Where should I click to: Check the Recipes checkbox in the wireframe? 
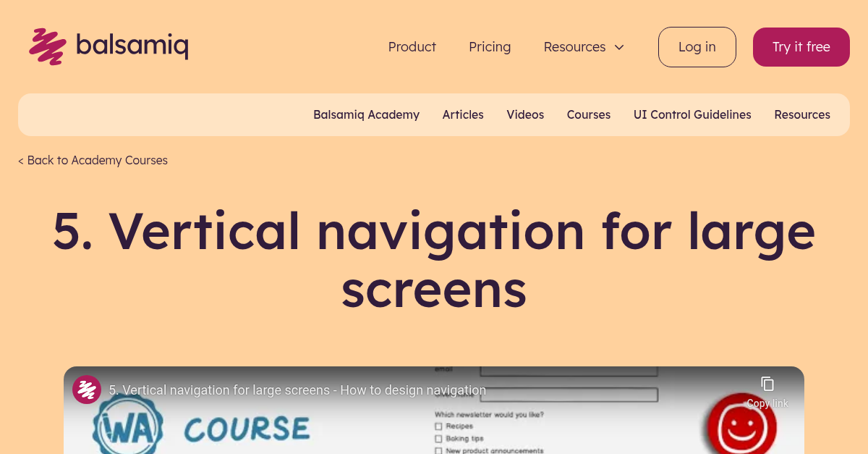click(x=438, y=426)
